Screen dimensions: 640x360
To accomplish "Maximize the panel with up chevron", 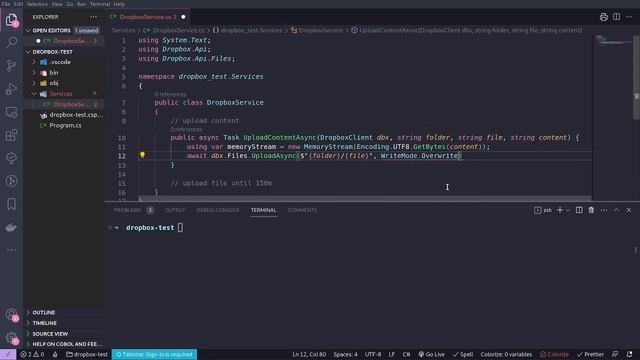I will [616, 210].
